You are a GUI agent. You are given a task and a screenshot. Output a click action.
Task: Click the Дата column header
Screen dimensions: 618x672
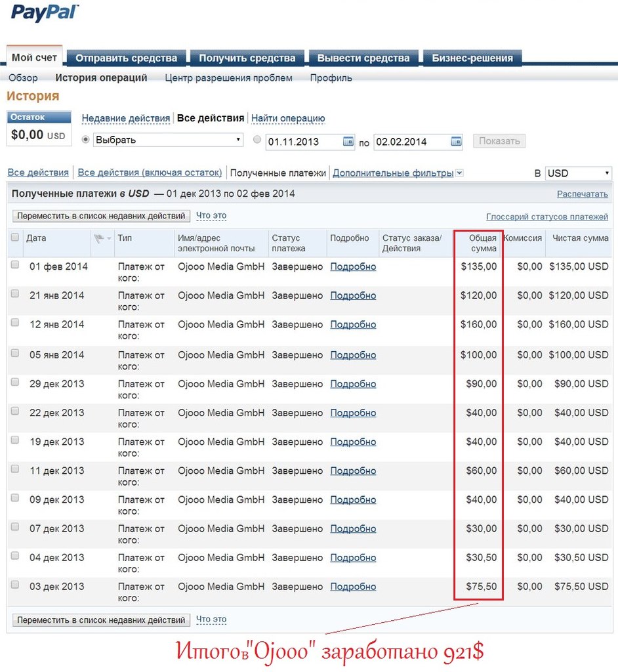coord(36,238)
